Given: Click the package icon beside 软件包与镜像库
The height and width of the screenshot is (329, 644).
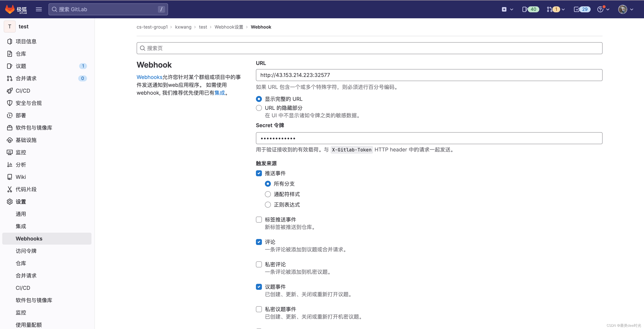Looking at the screenshot, I should coord(10,128).
